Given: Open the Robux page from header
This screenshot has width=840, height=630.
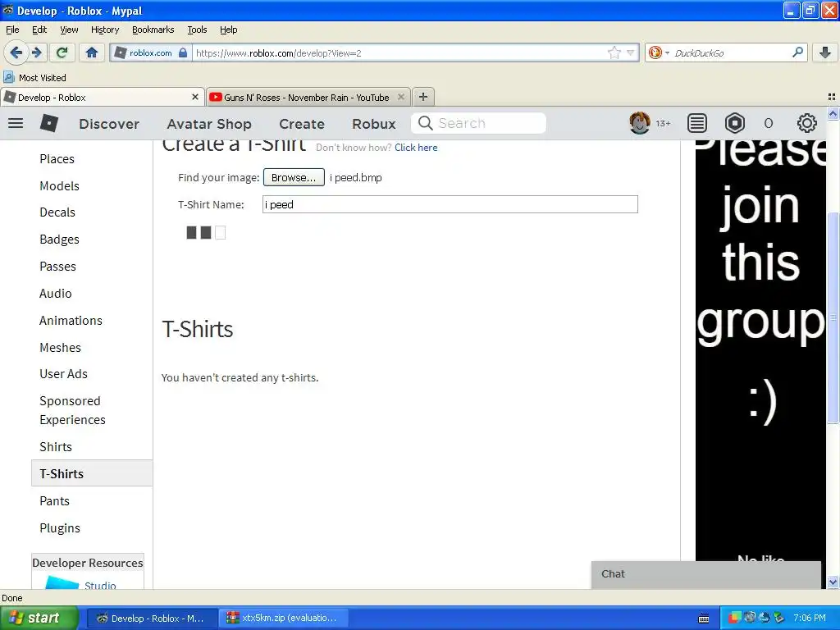Looking at the screenshot, I should tap(374, 124).
